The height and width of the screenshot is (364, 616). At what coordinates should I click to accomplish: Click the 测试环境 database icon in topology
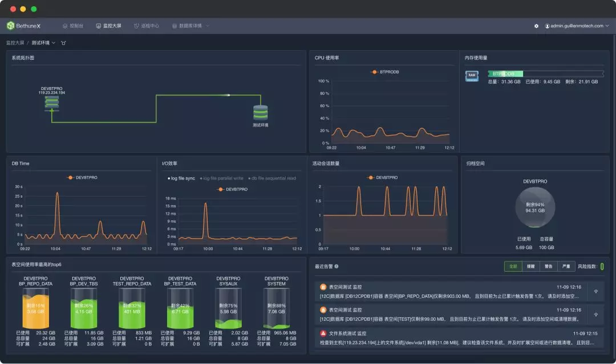pos(261,113)
